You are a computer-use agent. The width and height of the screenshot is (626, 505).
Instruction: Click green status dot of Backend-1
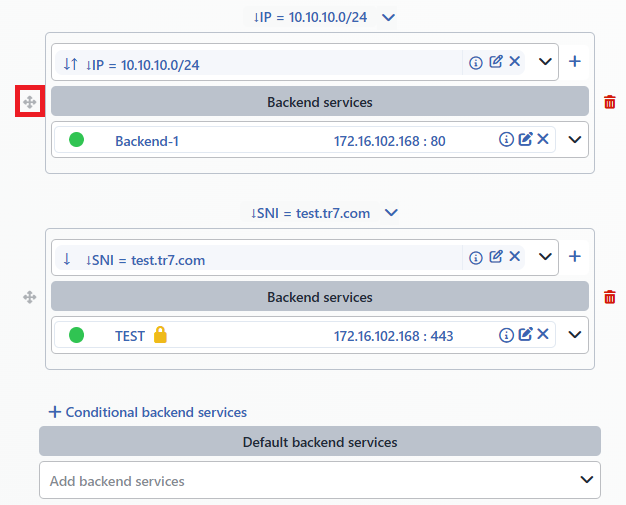(76, 140)
